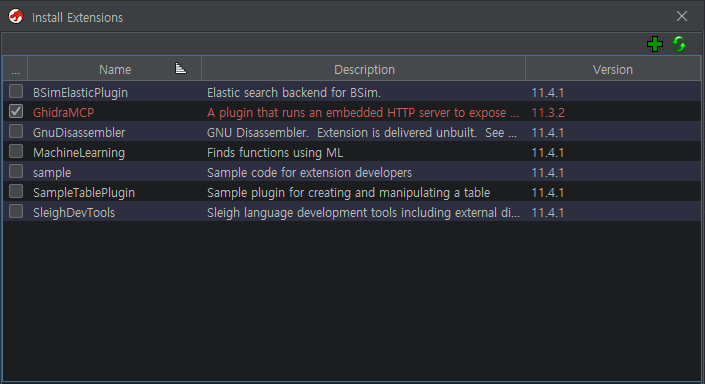The height and width of the screenshot is (384, 705).
Task: Click 'Sleigh language development tools' description
Action: (363, 212)
